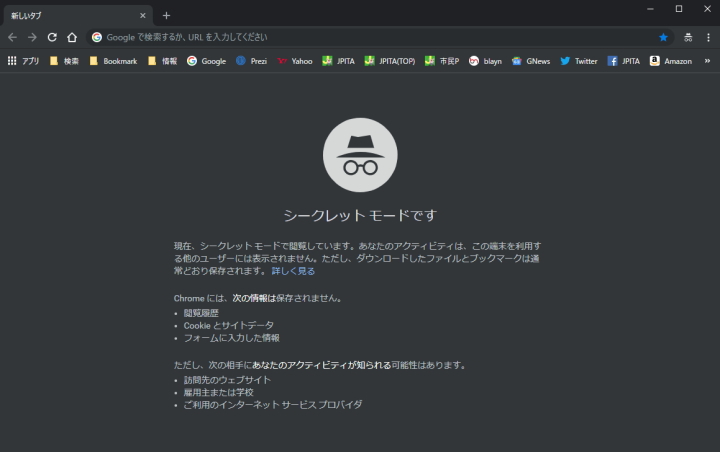Expand the Bookmark folder in bookmarks bar
Viewport: 720px width, 452px height.
(113, 61)
